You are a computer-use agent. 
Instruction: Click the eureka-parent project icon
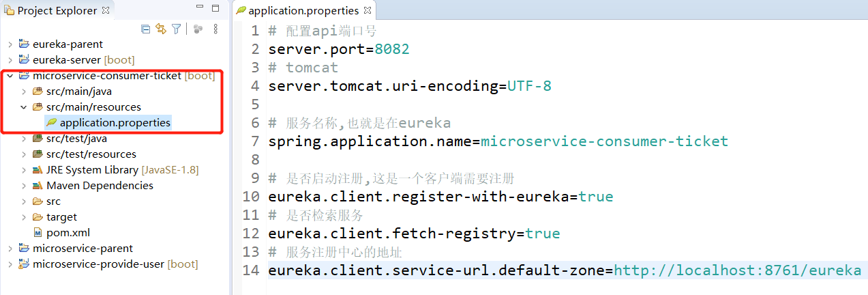pos(24,44)
